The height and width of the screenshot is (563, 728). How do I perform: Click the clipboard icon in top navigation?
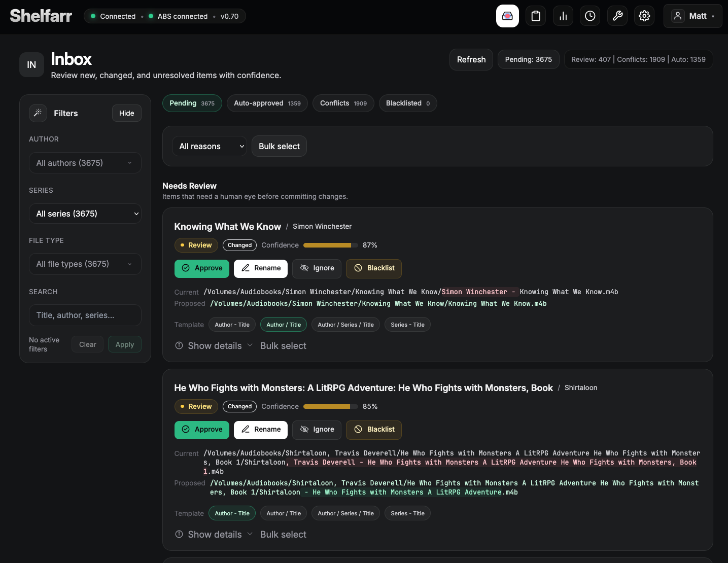pos(536,16)
